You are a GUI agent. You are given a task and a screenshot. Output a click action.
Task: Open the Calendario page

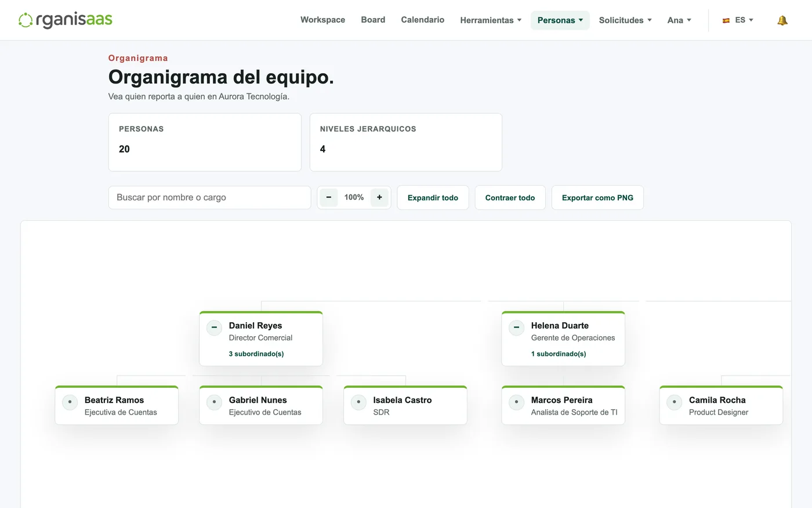(x=423, y=20)
